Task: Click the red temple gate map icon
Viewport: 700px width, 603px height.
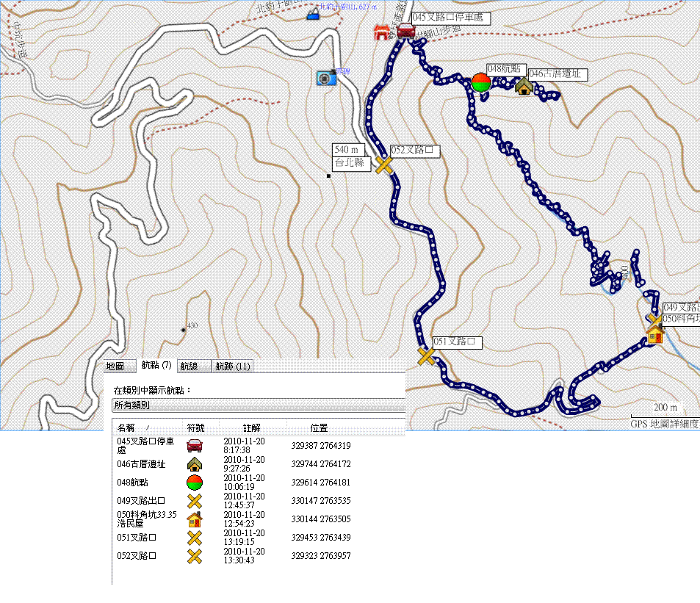Action: coord(381,32)
